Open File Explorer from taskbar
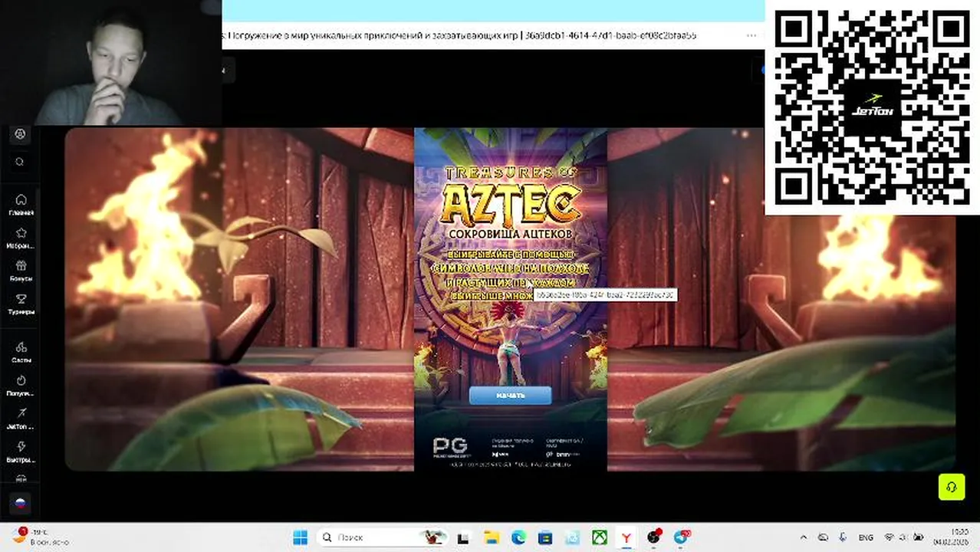Screen dimensions: 980x552 coord(492,537)
